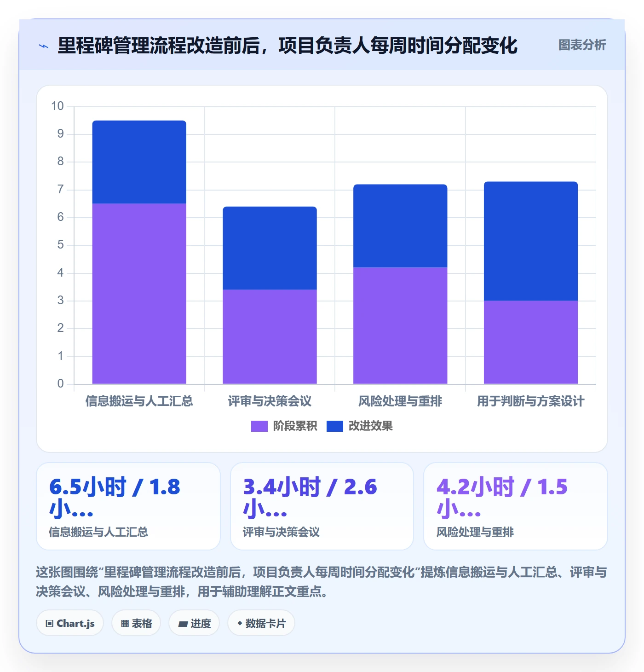Toggle the 阶段累积 legend label
Screen dimensions: 644x672
click(x=295, y=426)
